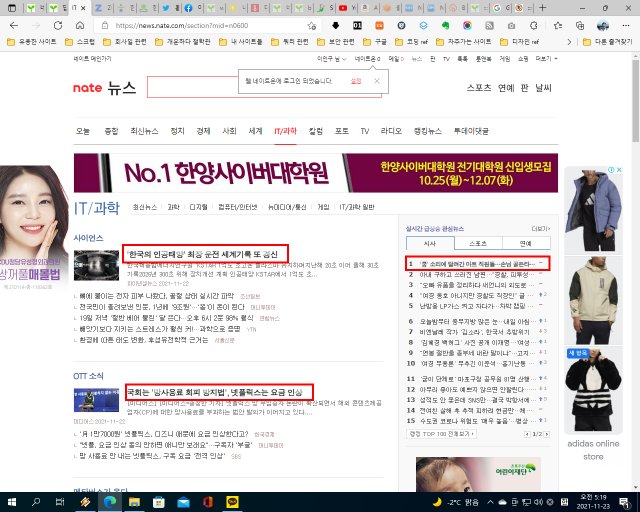
Task: Open the 스크랩 bookmarks folder
Action: click(80, 42)
